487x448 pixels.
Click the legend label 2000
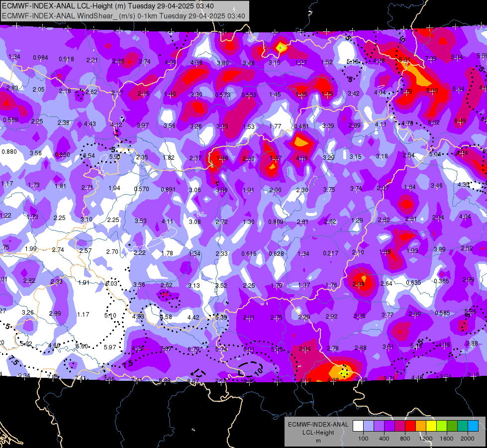tap(468, 439)
